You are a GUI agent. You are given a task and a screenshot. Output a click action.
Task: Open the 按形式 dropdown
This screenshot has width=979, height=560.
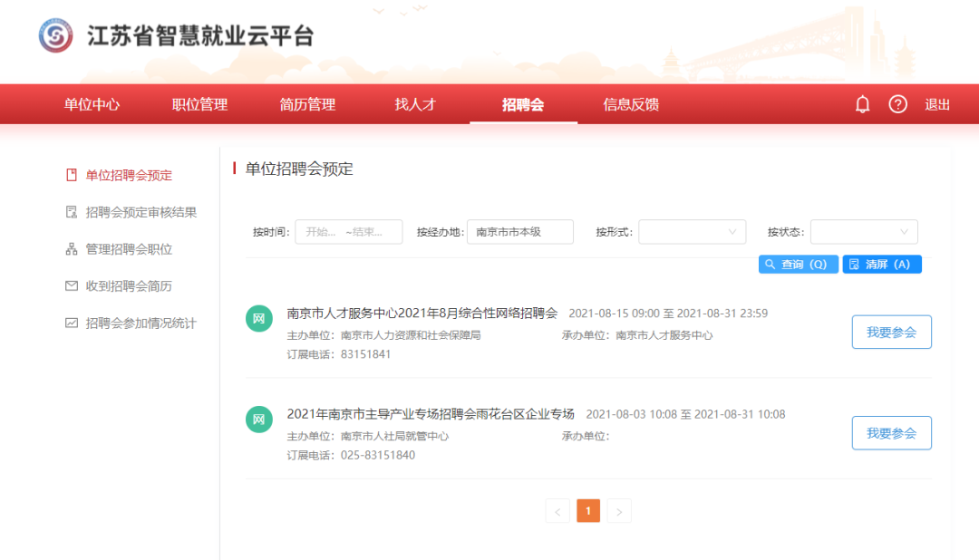pos(692,232)
